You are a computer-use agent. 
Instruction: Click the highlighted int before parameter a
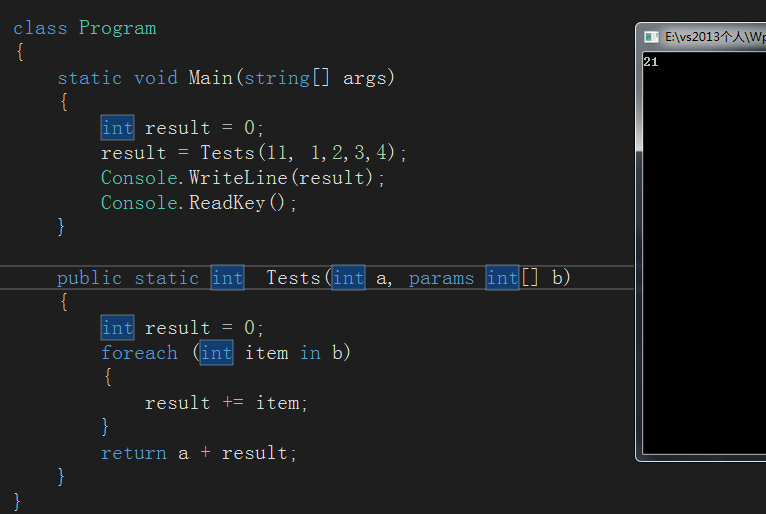pos(348,278)
